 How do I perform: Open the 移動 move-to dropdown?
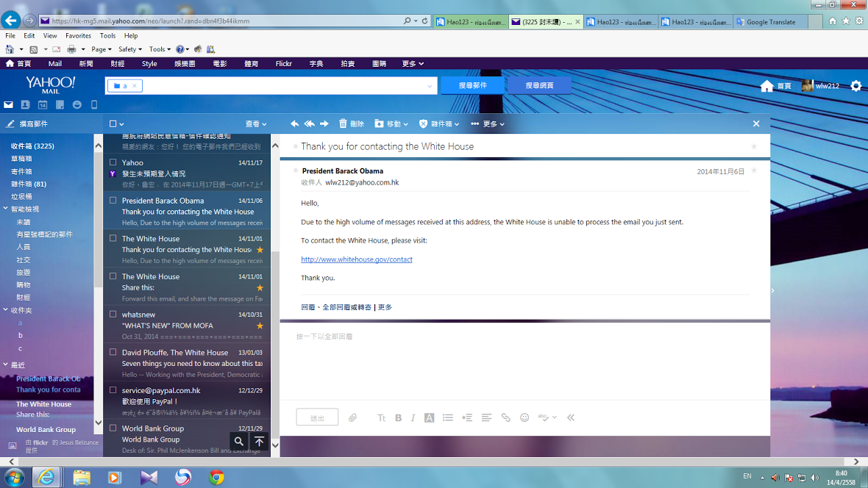tap(391, 124)
